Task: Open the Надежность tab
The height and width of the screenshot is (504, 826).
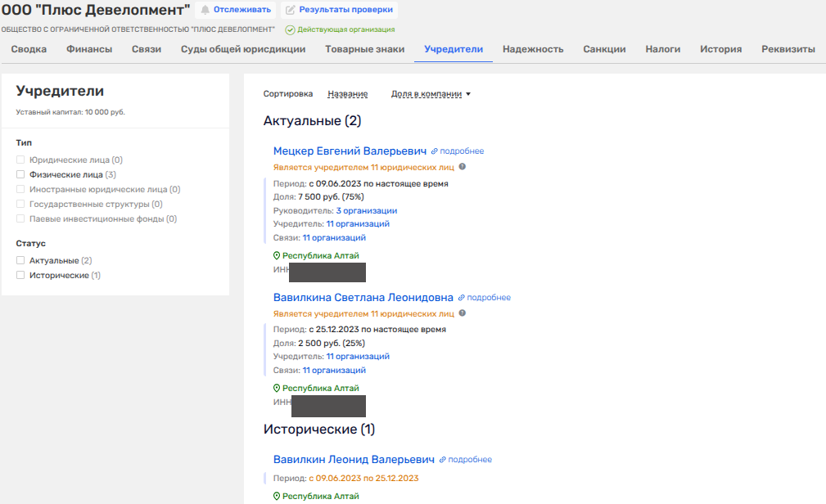Action: click(x=533, y=49)
